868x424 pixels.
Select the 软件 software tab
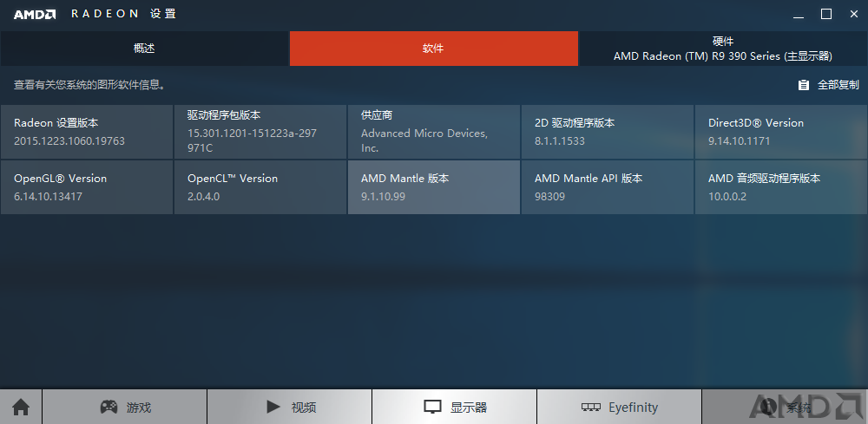click(x=433, y=49)
